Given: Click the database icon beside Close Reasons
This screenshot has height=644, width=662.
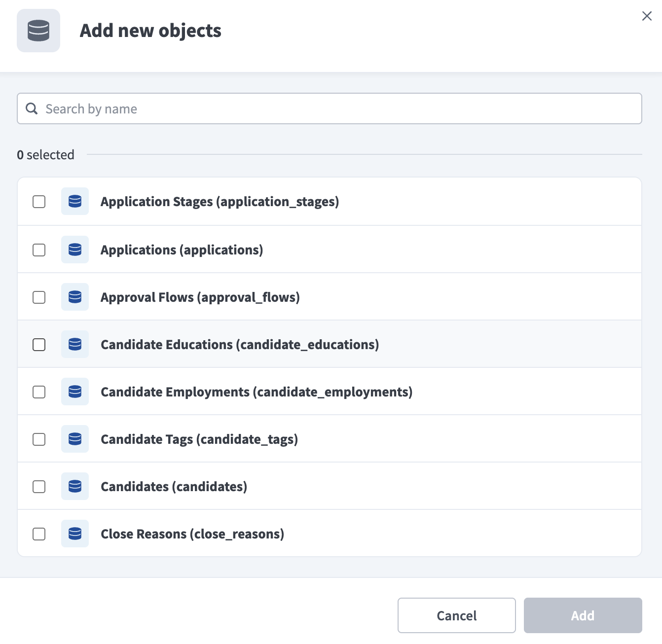Looking at the screenshot, I should (x=75, y=534).
